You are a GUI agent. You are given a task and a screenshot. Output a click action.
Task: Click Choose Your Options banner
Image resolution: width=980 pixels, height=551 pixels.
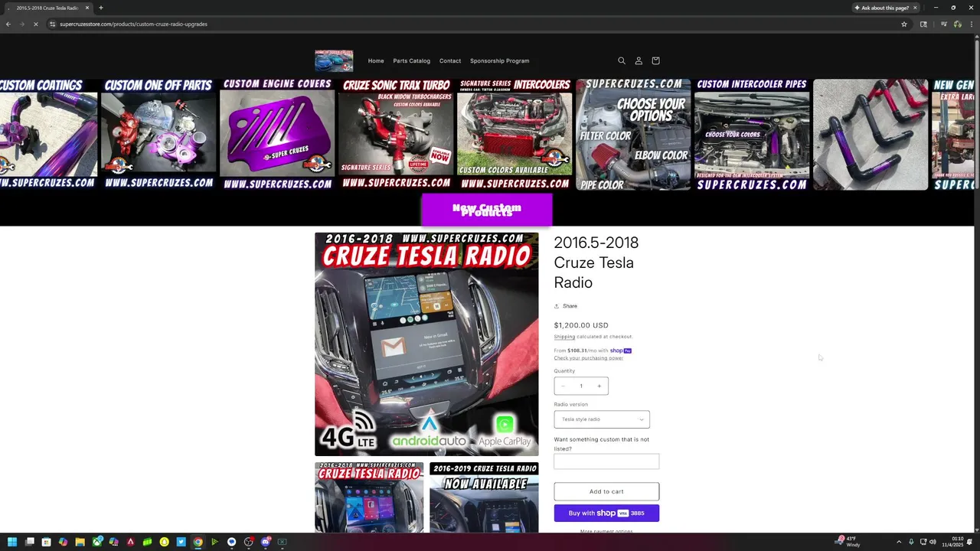pos(633,134)
